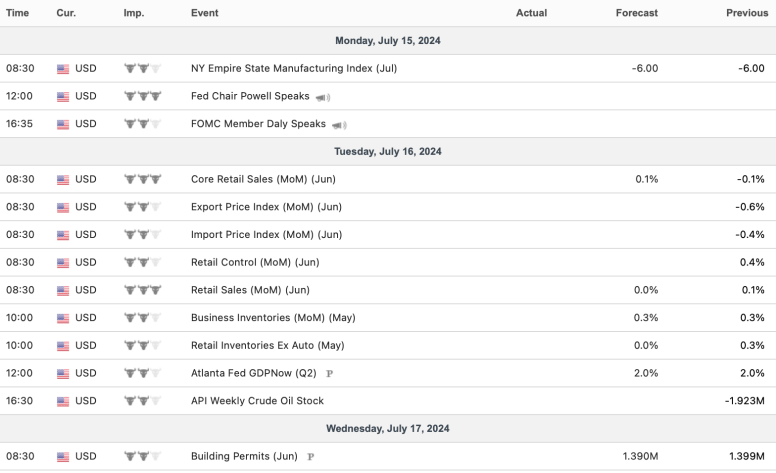
Task: Click the Tuesday, July 16, 2024 date header
Action: pyautogui.click(x=388, y=151)
